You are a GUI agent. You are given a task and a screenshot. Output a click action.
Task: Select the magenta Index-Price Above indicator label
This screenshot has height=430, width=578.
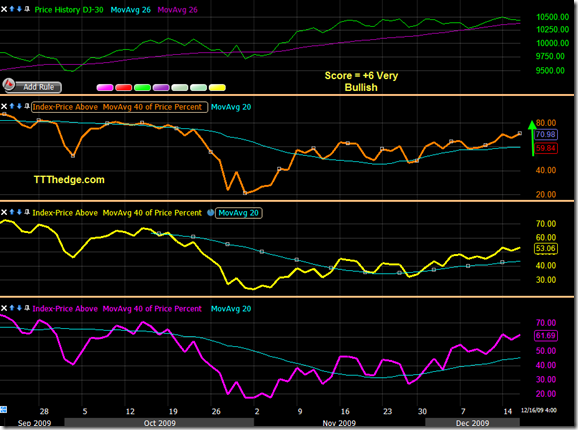117,308
